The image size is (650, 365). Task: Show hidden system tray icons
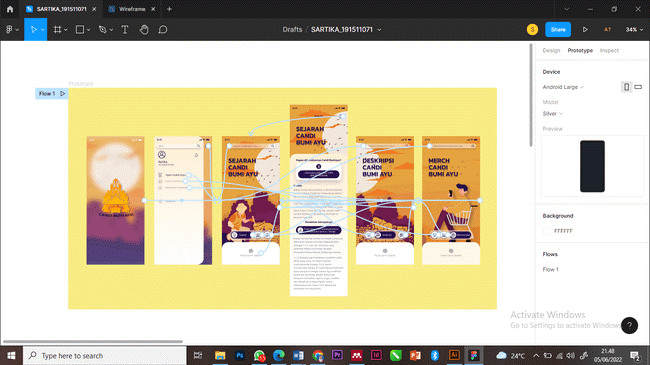coord(536,355)
